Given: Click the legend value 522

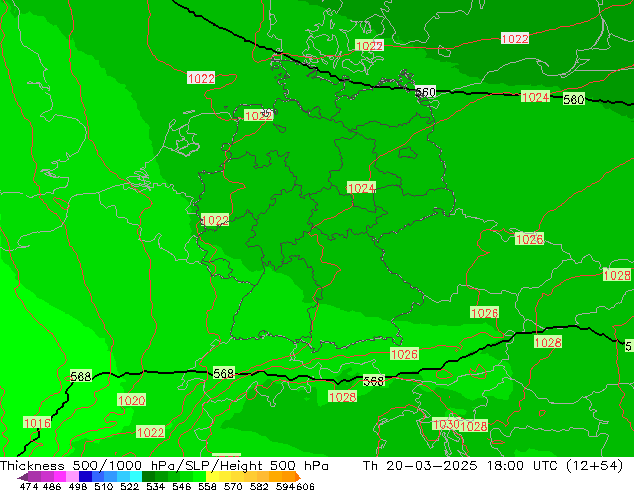Looking at the screenshot, I should [129, 486].
